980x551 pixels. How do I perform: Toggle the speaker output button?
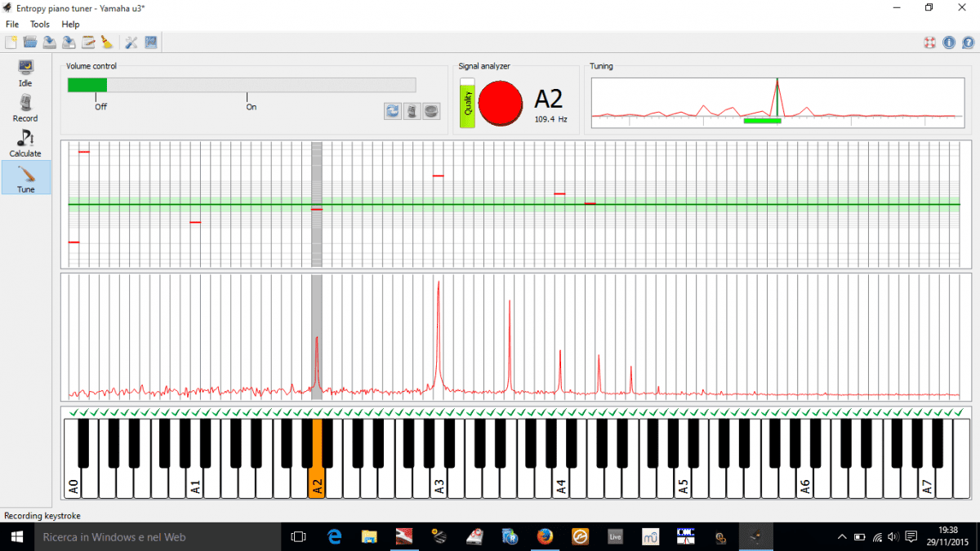[x=430, y=111]
